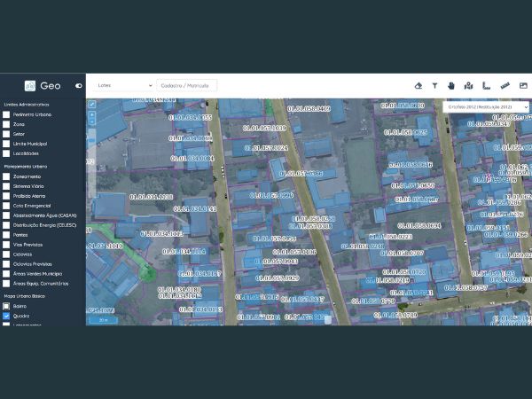Enable Abastecimento Água (CASAN) layer
The width and height of the screenshot is (532, 399).
6,215
